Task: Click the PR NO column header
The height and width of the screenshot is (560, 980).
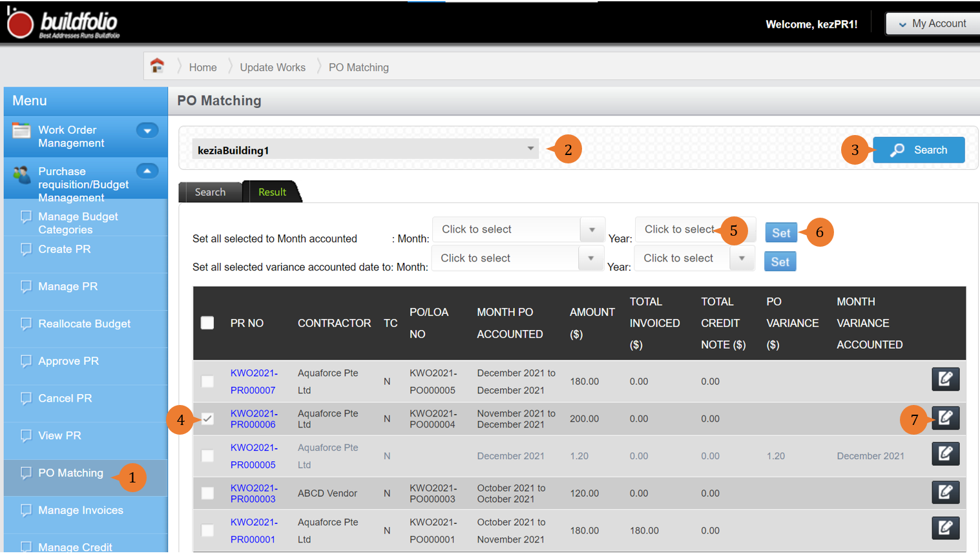Action: click(x=247, y=323)
